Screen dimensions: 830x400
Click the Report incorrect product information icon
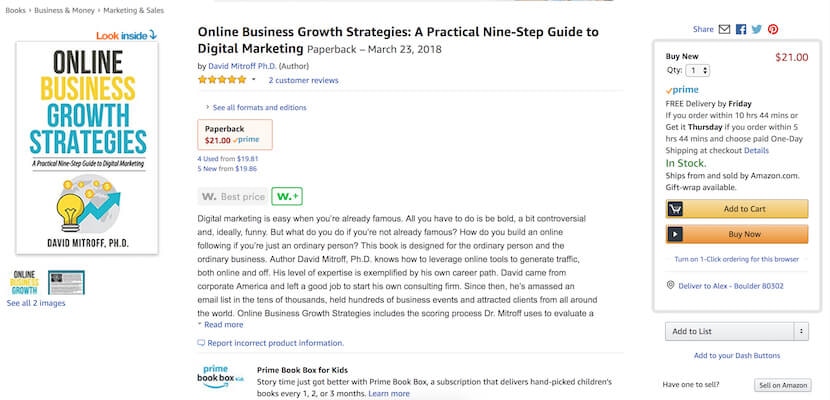coord(201,343)
